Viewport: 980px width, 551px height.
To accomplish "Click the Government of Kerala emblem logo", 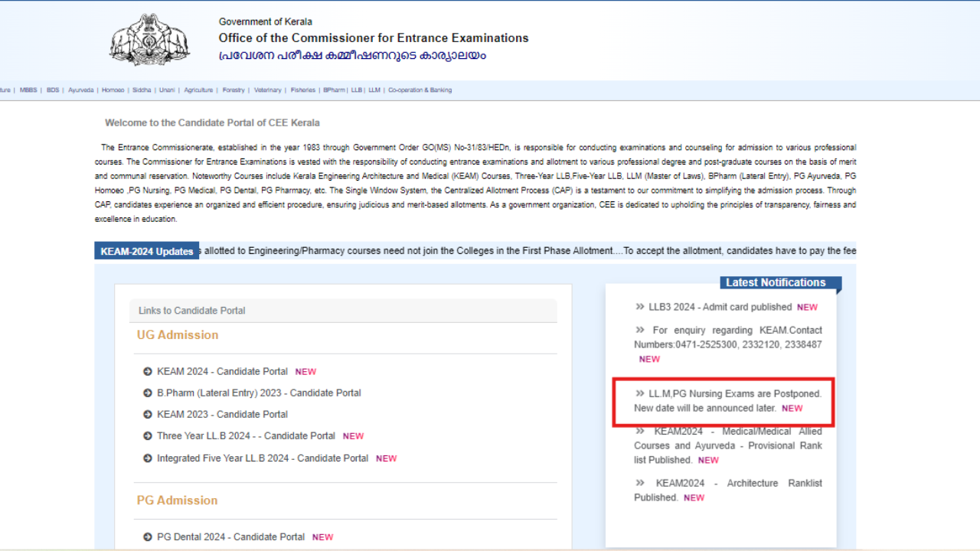I will 149,39.
